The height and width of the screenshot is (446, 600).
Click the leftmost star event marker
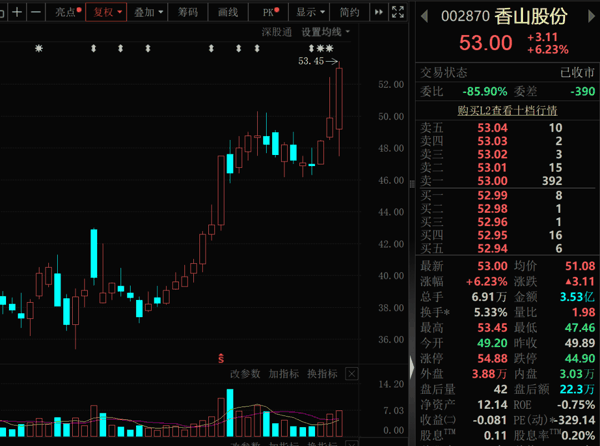[x=39, y=49]
